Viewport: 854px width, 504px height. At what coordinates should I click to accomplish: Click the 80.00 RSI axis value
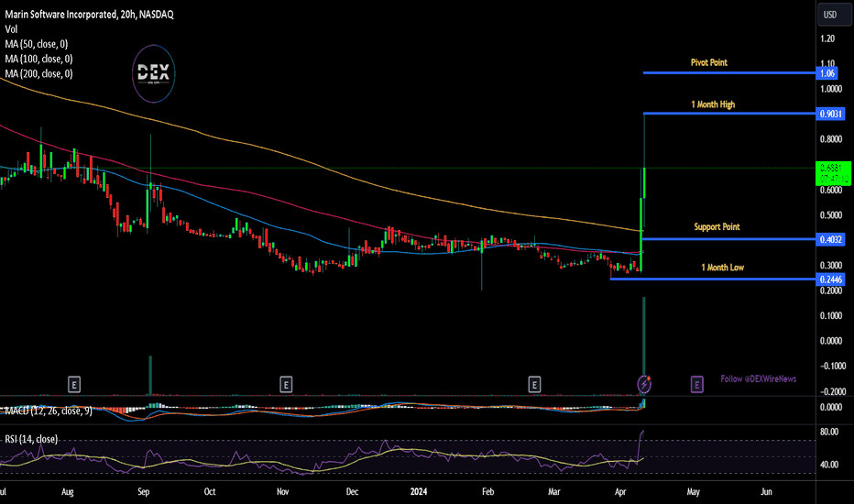(829, 432)
